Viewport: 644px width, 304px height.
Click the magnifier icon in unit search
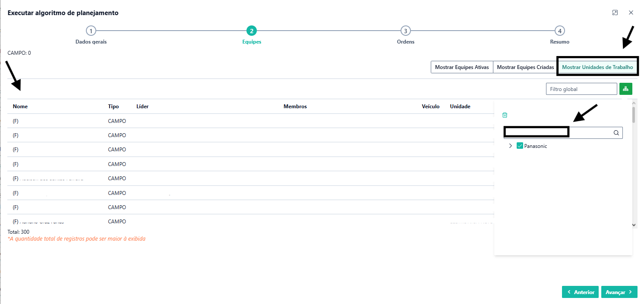pos(616,133)
